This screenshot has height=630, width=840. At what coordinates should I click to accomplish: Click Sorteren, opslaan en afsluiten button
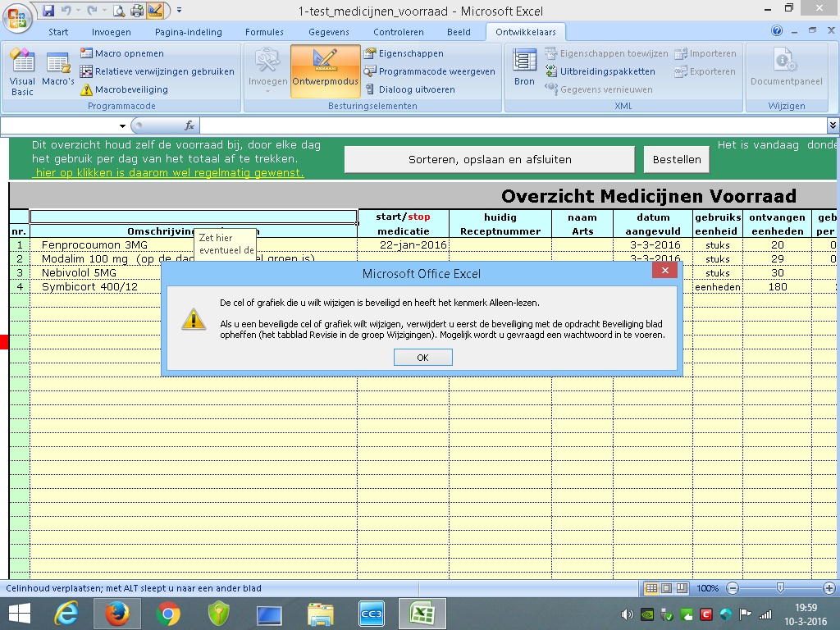coord(490,160)
